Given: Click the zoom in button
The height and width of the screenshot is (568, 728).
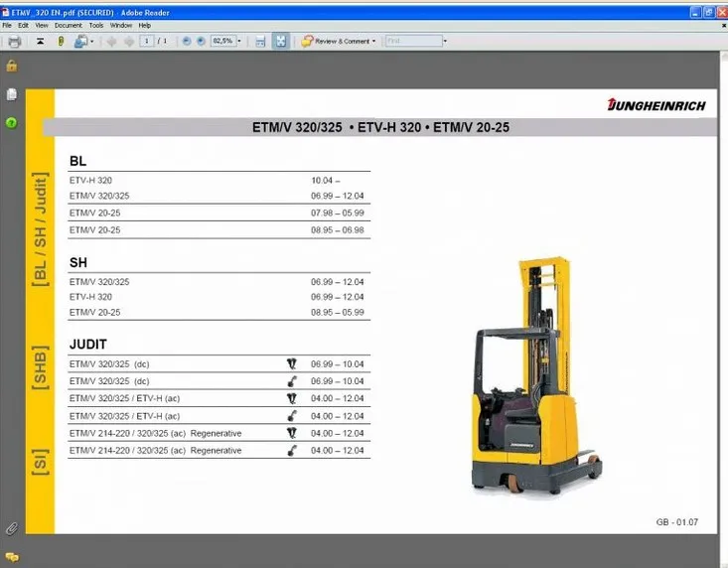Looking at the screenshot, I should click(201, 41).
